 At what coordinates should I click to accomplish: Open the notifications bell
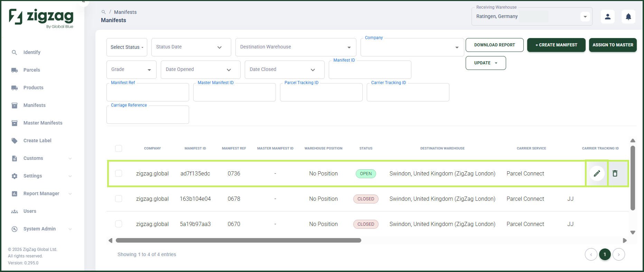628,16
